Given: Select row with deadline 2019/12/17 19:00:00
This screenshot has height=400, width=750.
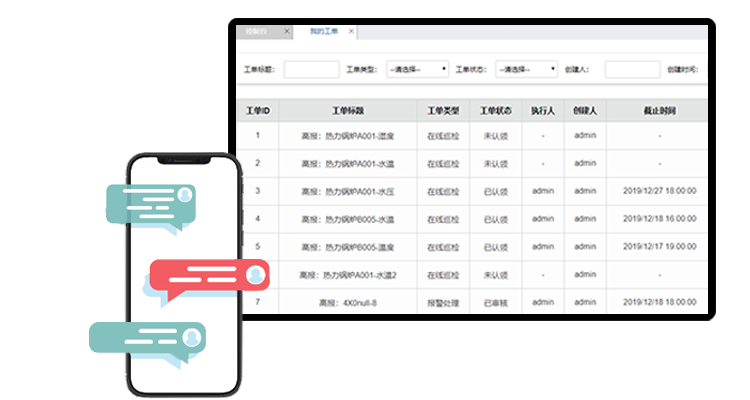Looking at the screenshot, I should [x=659, y=246].
